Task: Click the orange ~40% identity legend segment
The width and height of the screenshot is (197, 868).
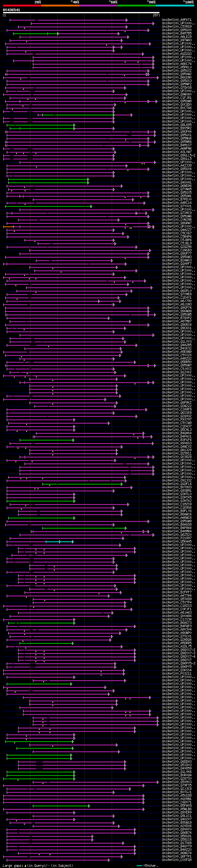Action: pyautogui.click(x=60, y=6)
